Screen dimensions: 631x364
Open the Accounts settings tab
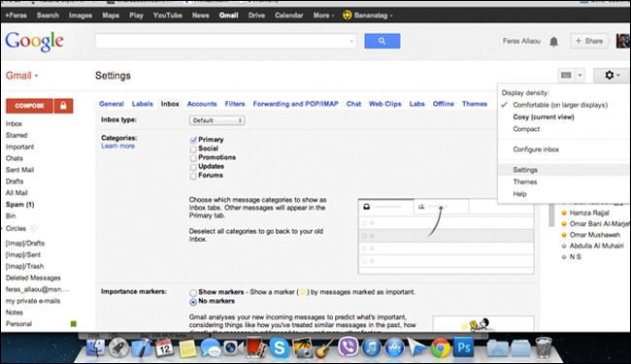(202, 104)
